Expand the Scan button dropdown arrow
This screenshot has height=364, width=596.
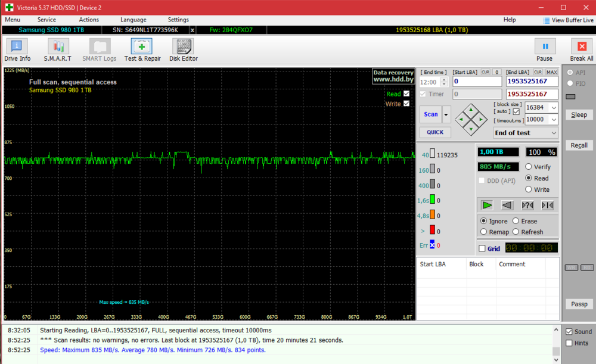point(446,114)
